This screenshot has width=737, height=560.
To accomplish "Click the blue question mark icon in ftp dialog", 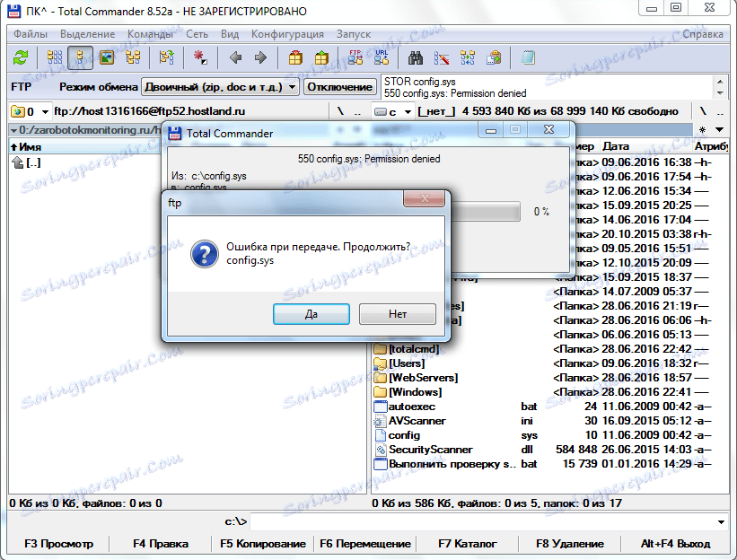I will click(x=205, y=254).
